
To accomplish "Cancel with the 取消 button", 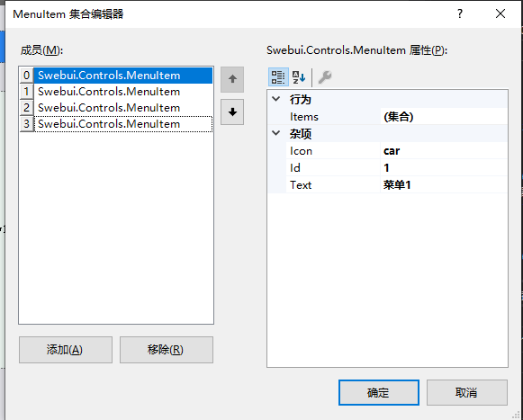I will point(467,393).
